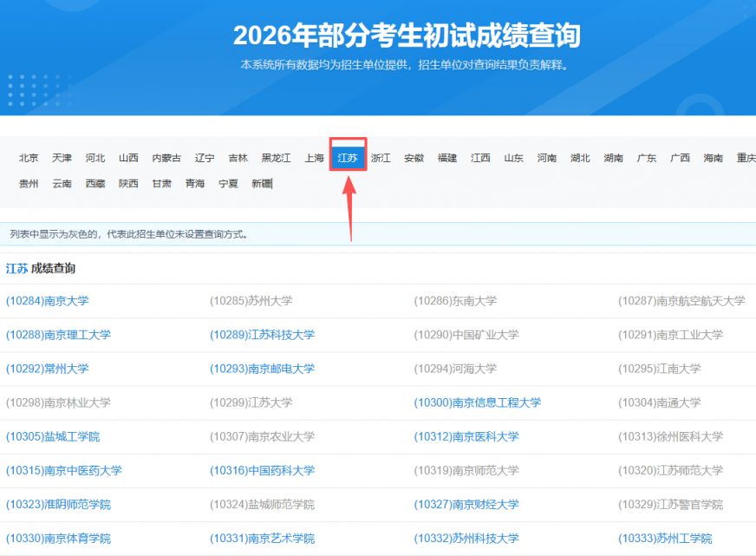Select the highlighted 江苏 province tab

pos(348,158)
